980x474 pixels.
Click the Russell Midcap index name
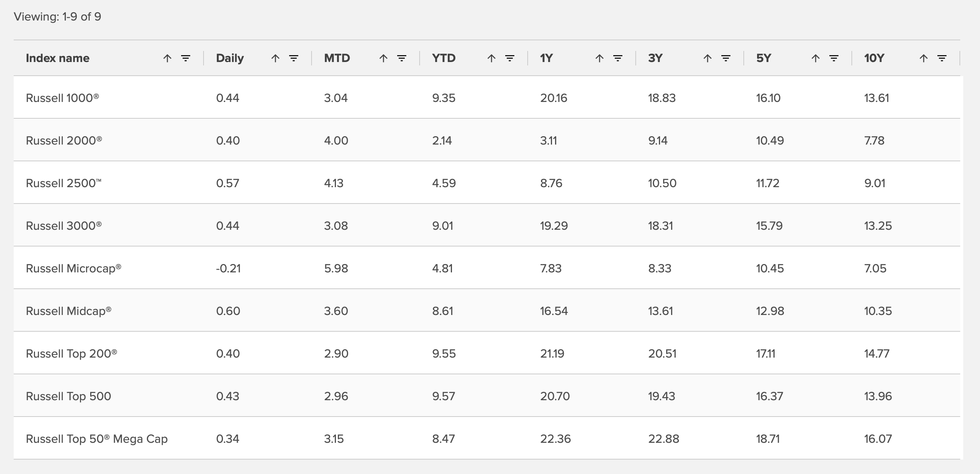click(x=68, y=311)
